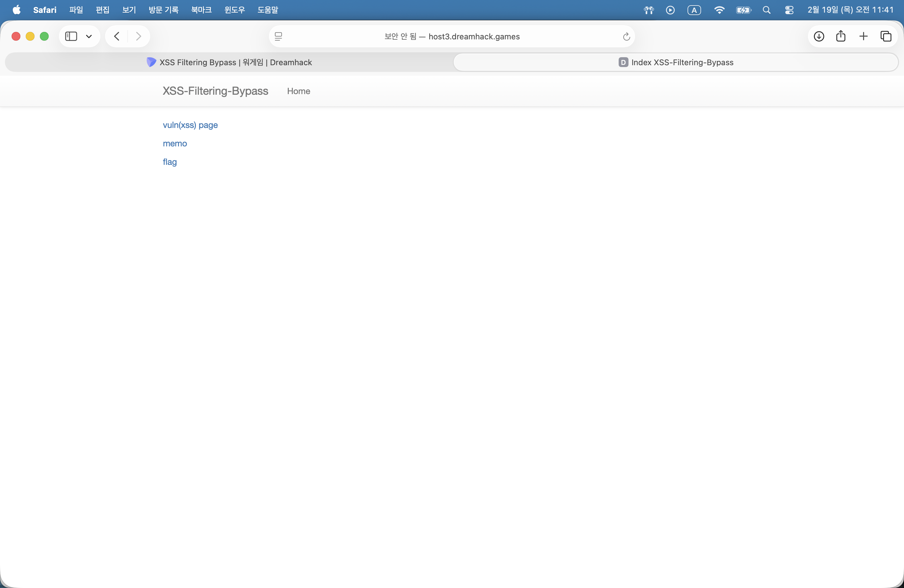This screenshot has width=904, height=588.
Task: Open the memo link
Action: 175,144
